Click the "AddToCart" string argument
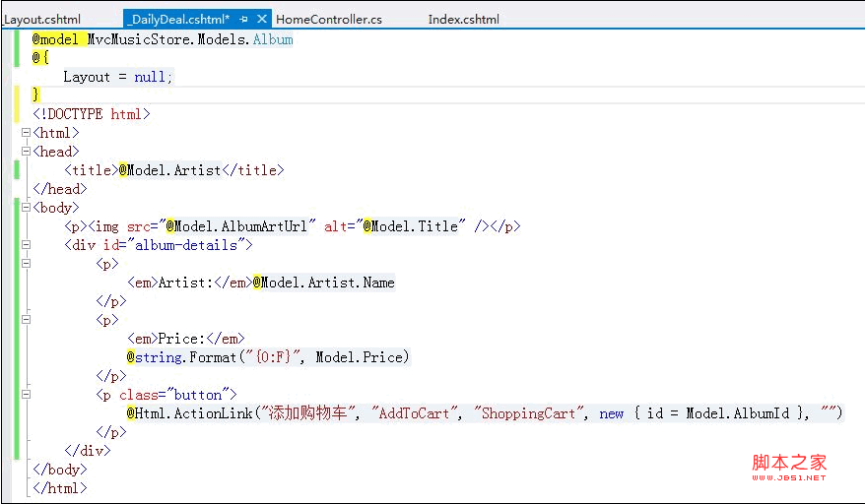 tap(415, 413)
